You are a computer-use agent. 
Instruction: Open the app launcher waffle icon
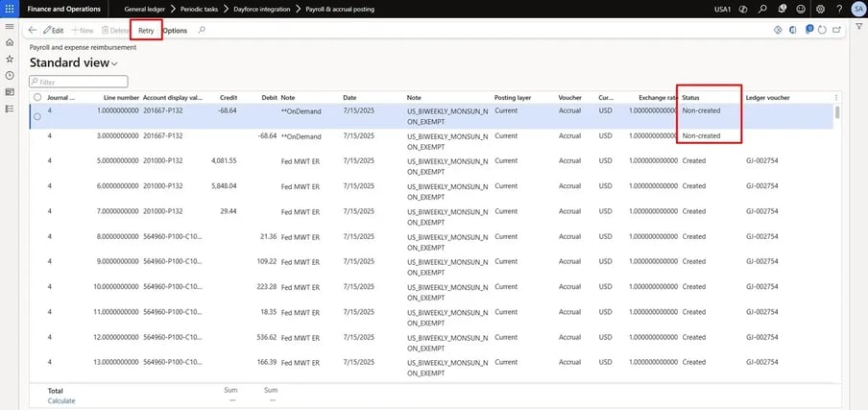click(x=10, y=9)
